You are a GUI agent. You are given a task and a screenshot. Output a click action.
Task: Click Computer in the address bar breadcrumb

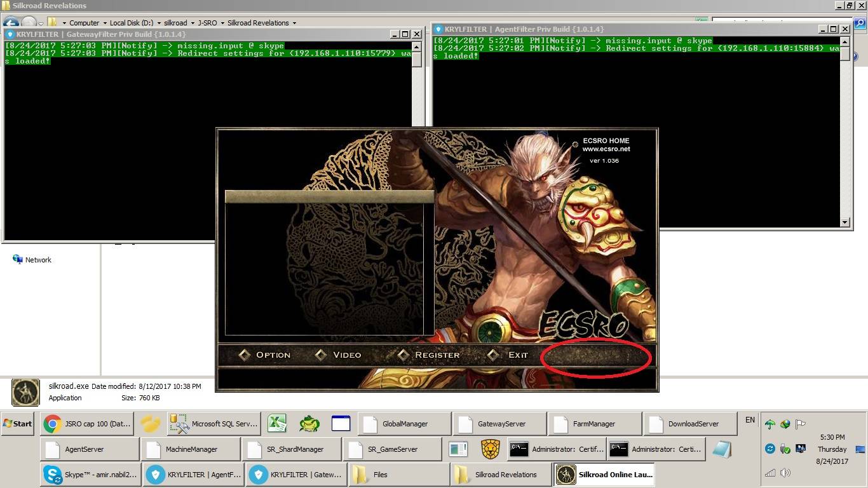(84, 23)
